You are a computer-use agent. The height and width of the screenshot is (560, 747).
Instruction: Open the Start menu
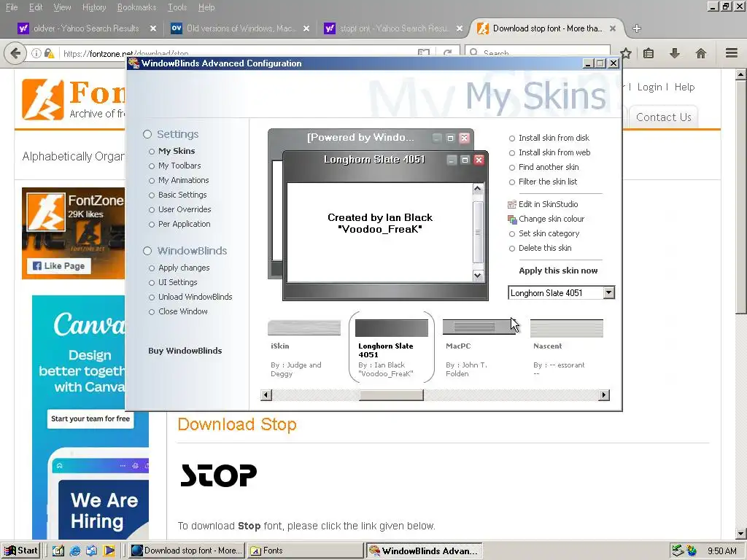coord(20,551)
